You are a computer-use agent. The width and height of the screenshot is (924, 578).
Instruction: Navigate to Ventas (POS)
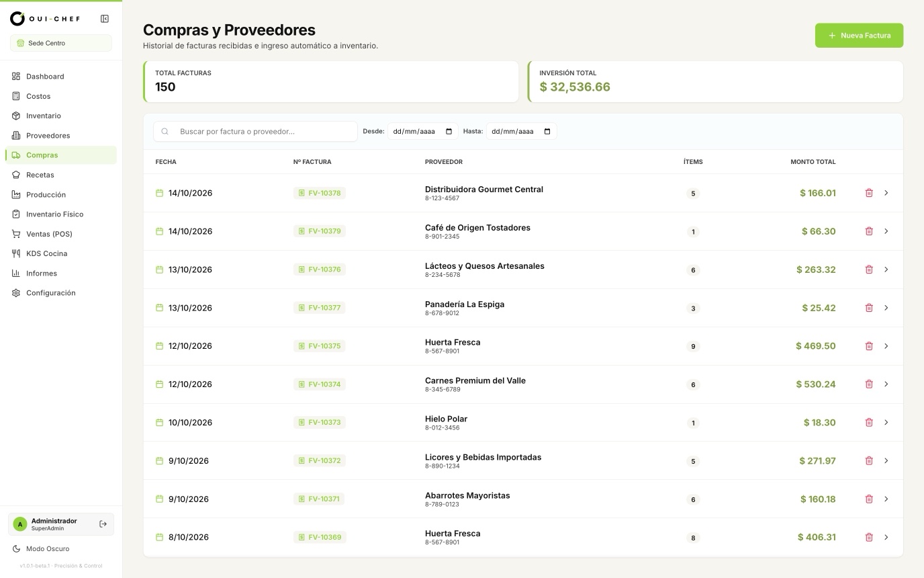[61, 234]
